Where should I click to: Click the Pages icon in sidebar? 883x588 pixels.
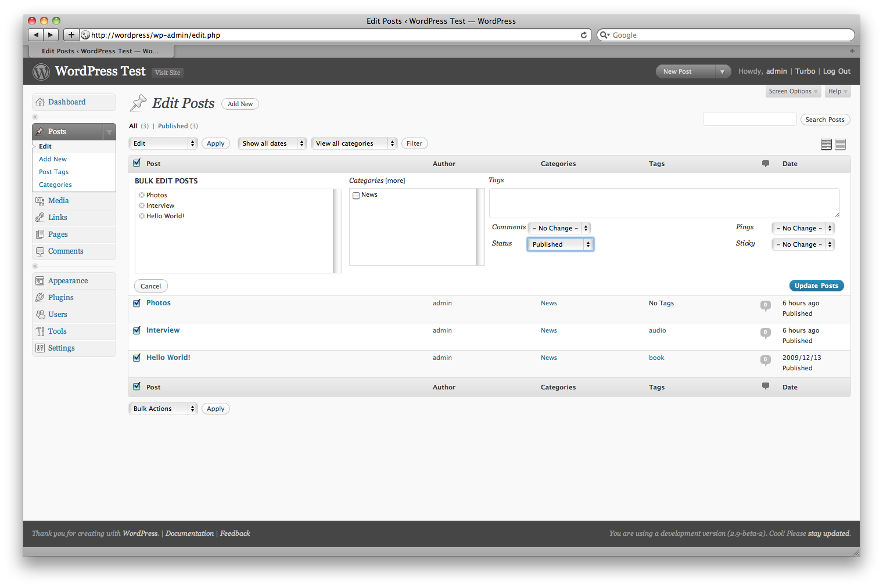[x=40, y=235]
